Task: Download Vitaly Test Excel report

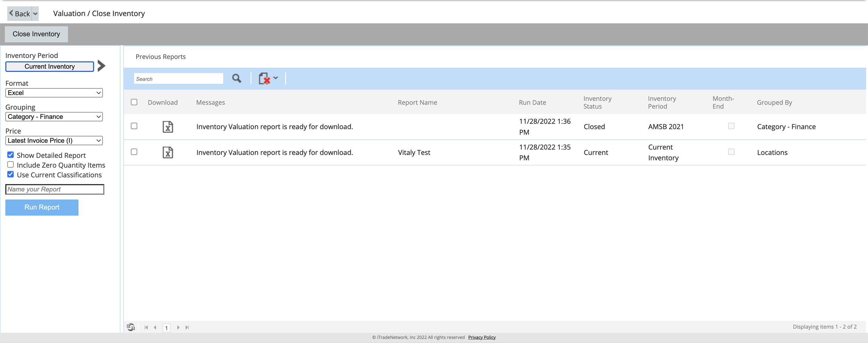Action: tap(168, 152)
